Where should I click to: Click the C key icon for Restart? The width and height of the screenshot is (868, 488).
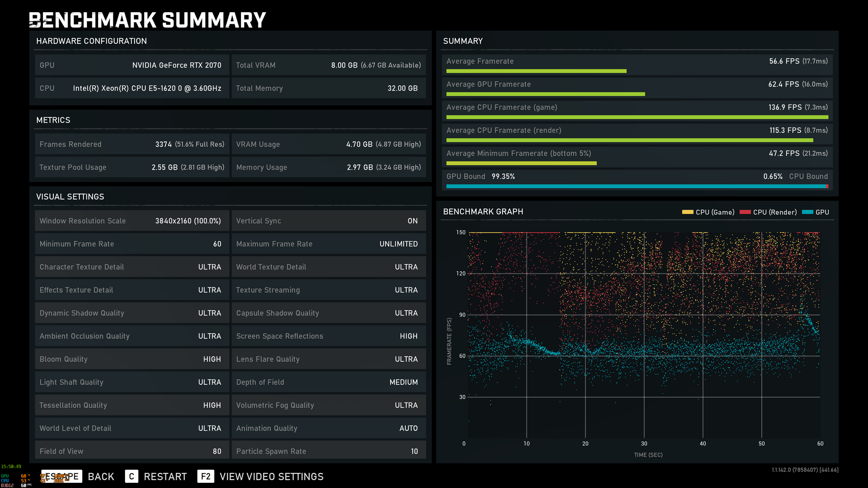pos(132,476)
